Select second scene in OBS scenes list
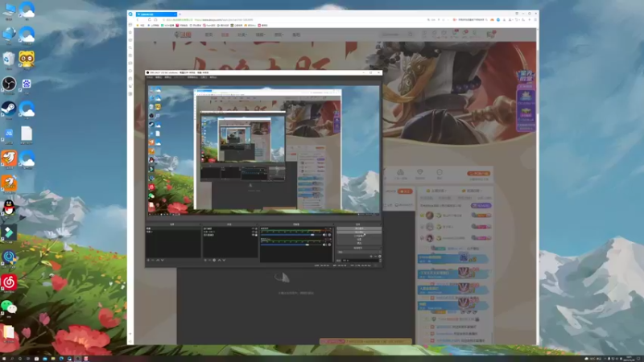The width and height of the screenshot is (644, 362). click(x=173, y=232)
